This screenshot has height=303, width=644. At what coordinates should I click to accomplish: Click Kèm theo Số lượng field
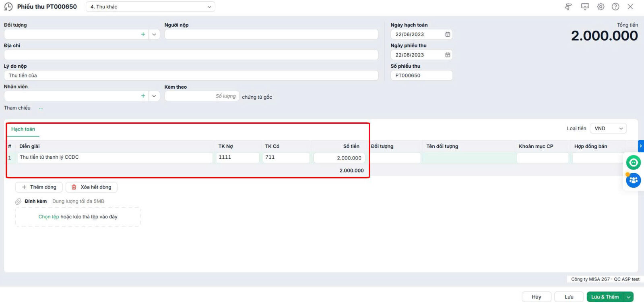[202, 96]
